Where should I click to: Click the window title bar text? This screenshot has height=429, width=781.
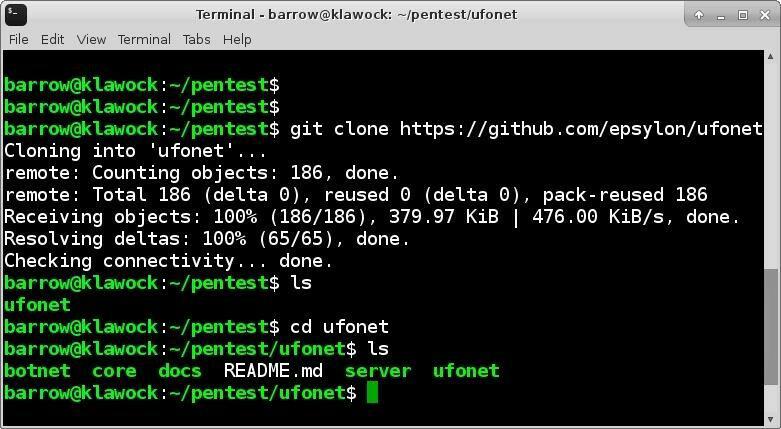click(357, 14)
